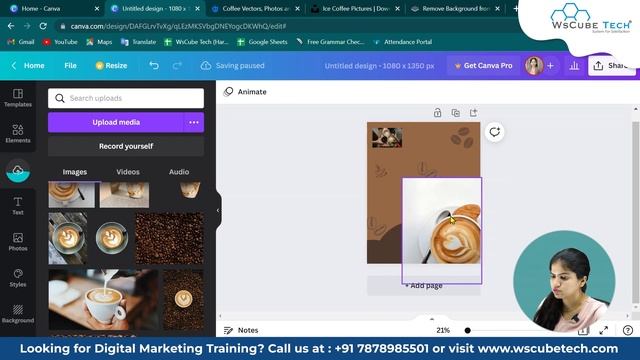Go back to Home in Canva header
The height and width of the screenshot is (360, 640).
click(x=28, y=65)
